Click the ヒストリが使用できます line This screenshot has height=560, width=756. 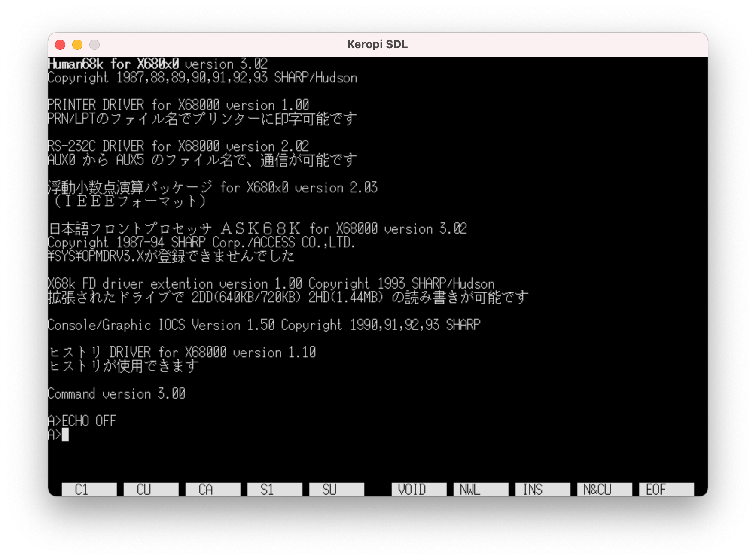[x=123, y=366]
